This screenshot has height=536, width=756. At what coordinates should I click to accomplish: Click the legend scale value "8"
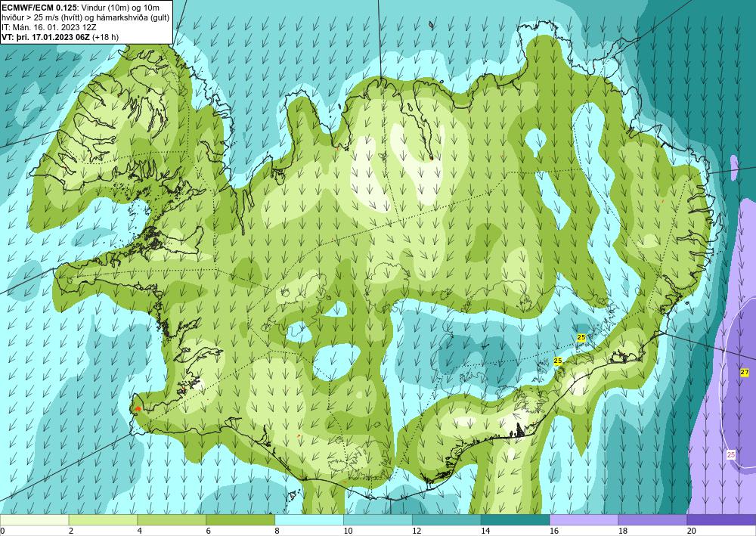tap(277, 531)
